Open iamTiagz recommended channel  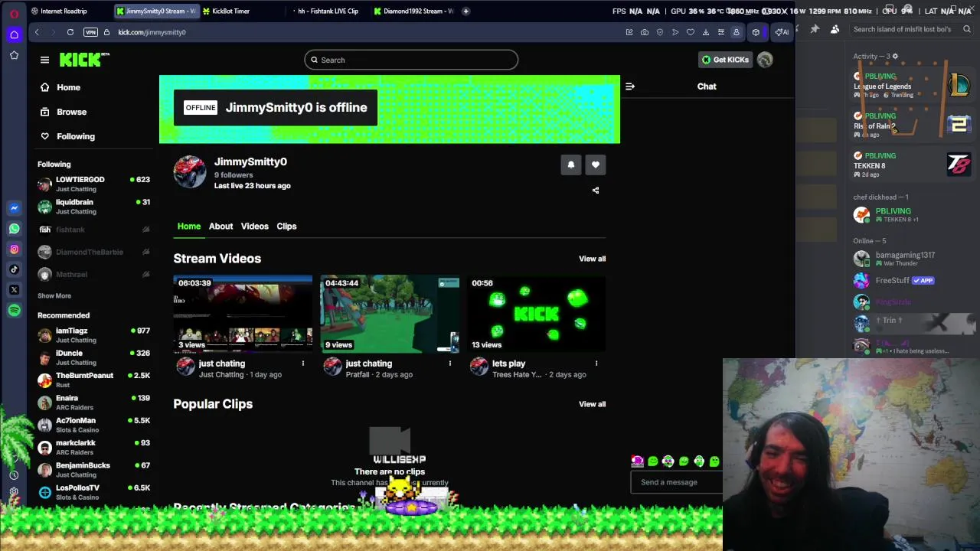pos(93,335)
